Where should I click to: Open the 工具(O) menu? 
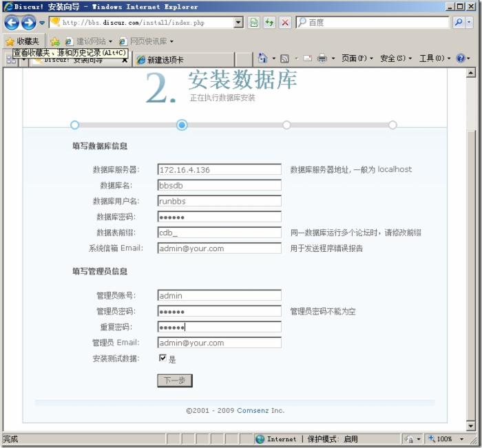coord(435,58)
